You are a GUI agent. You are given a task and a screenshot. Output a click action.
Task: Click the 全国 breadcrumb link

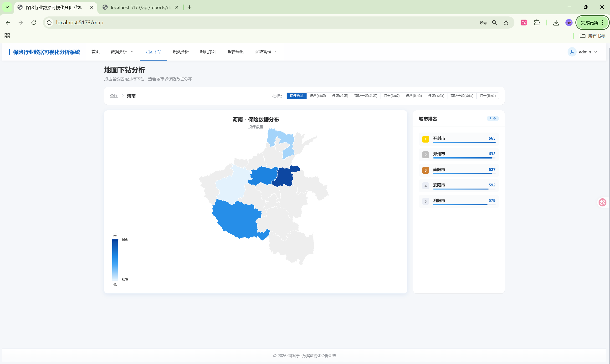[114, 96]
